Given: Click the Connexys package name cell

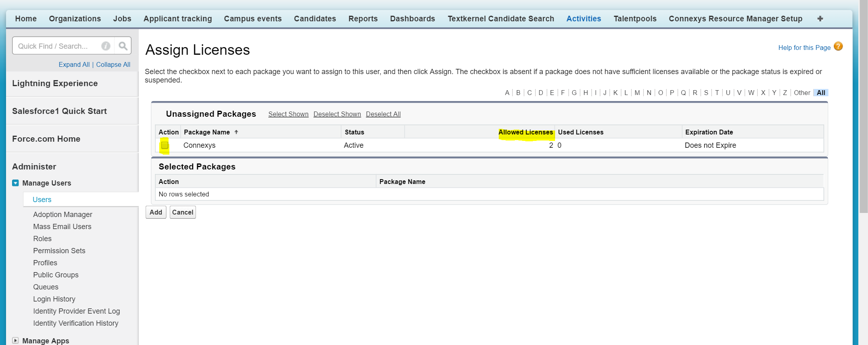Looking at the screenshot, I should 200,145.
